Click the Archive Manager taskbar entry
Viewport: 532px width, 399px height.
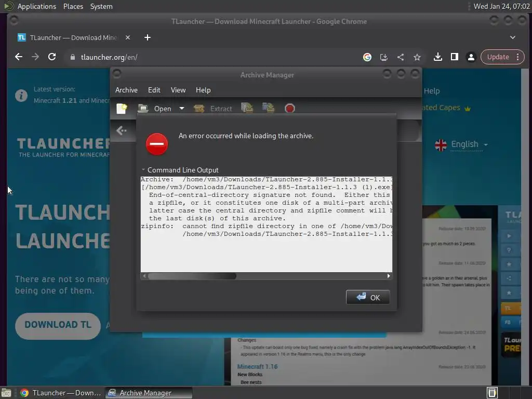(149, 393)
